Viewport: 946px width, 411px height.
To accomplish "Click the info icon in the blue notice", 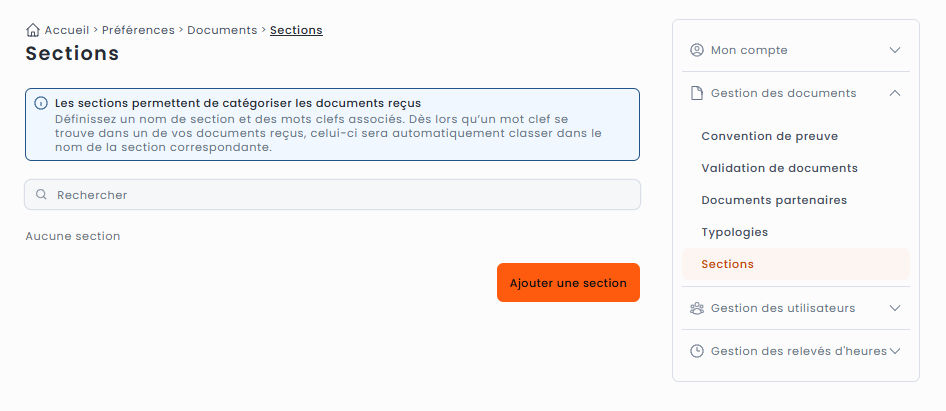I will click(x=41, y=103).
